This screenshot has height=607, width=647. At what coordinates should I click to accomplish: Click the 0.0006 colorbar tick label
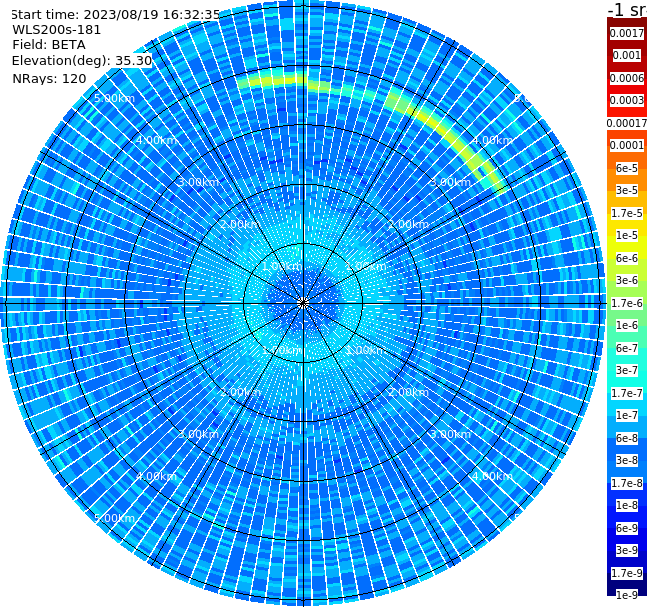627,78
